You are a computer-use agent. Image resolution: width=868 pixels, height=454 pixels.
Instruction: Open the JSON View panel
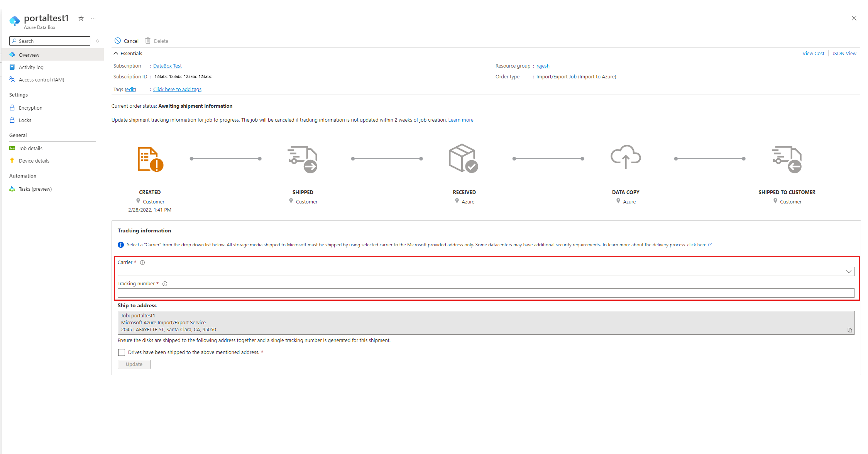click(842, 53)
